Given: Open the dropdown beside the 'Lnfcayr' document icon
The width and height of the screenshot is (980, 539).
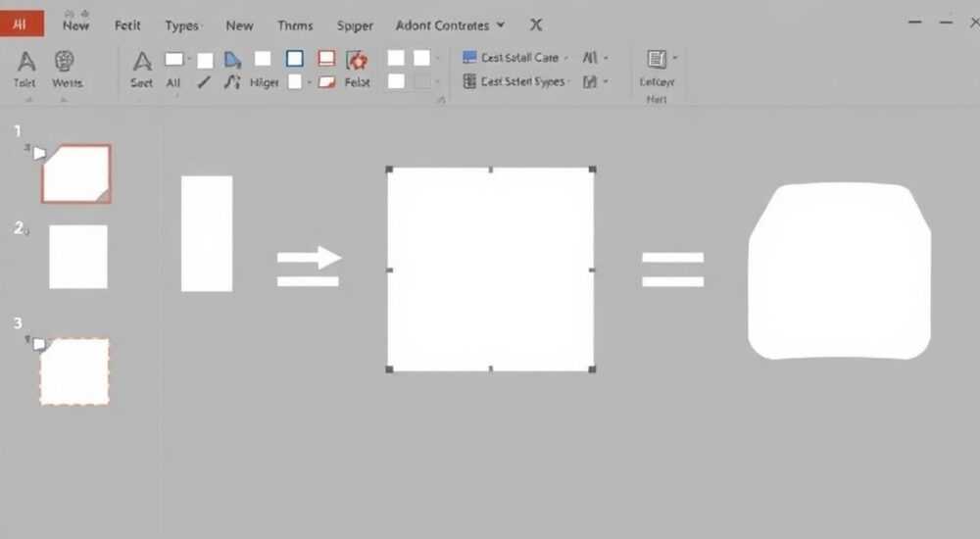Looking at the screenshot, I should tap(674, 58).
